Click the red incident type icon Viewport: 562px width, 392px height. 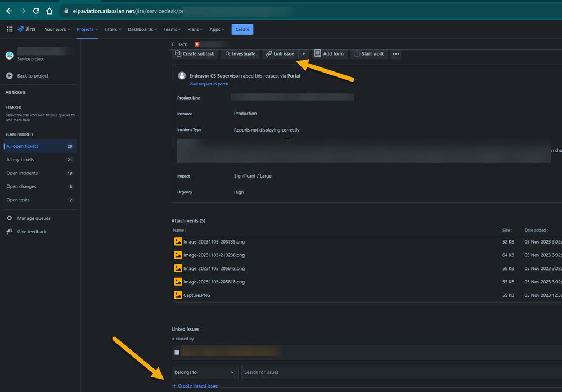[x=197, y=44]
